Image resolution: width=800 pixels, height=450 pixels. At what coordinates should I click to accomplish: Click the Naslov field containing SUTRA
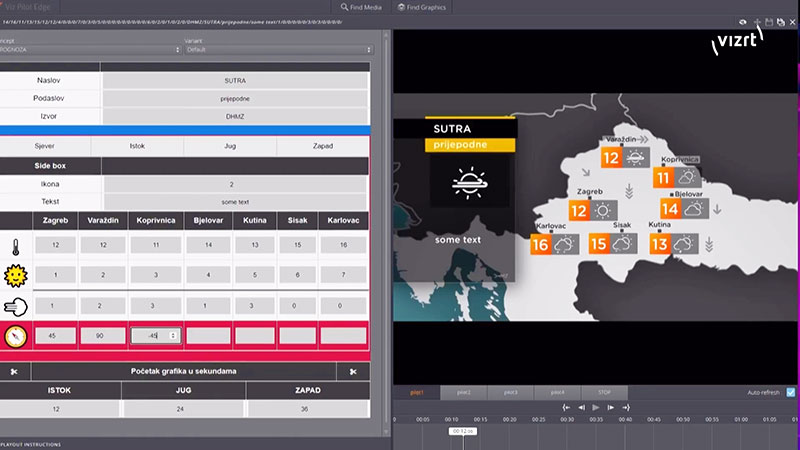click(236, 80)
